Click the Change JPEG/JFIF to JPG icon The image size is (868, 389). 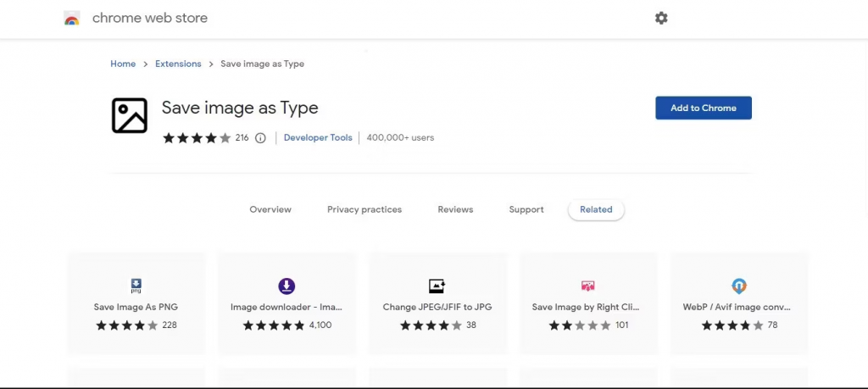pos(437,286)
